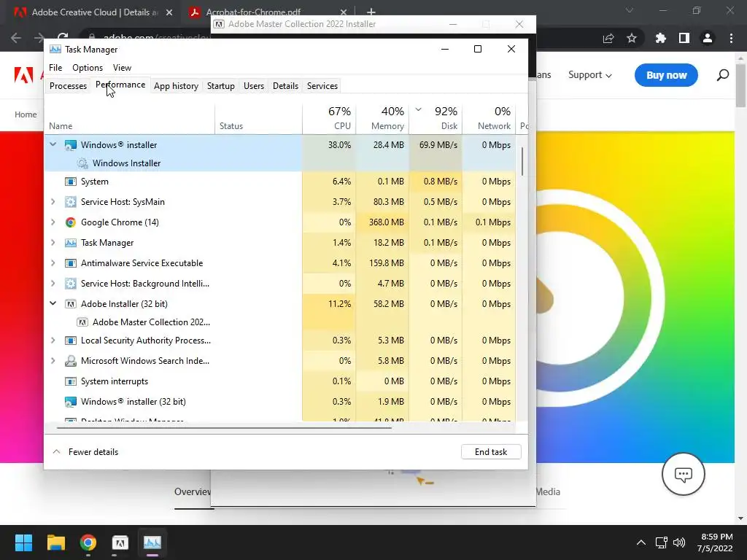Expand Service Host: SysMain group

(x=53, y=202)
